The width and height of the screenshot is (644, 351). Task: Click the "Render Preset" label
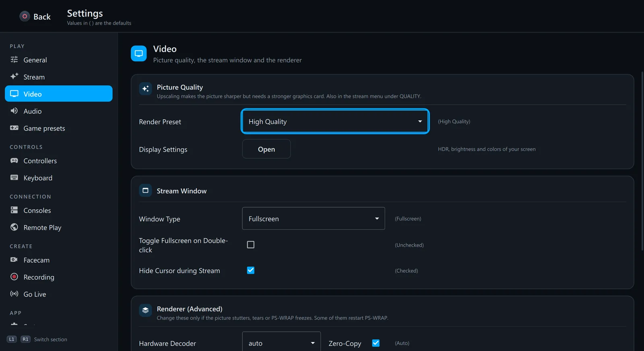[160, 122]
